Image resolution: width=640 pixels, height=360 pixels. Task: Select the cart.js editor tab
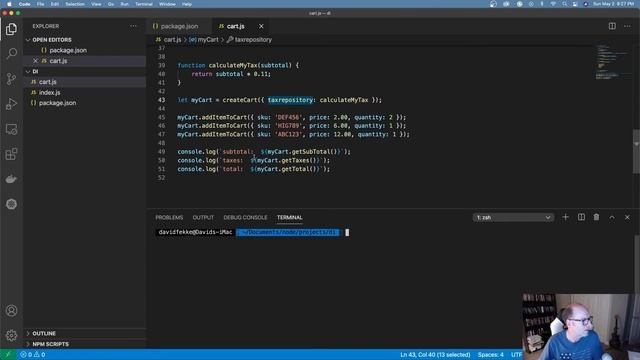(x=236, y=26)
